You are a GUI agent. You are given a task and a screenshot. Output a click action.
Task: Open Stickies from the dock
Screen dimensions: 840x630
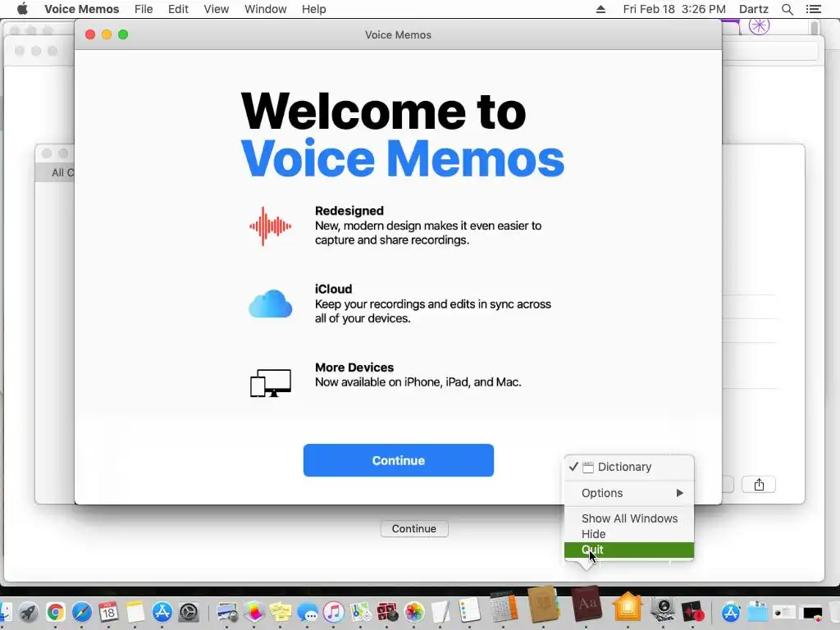tap(281, 612)
